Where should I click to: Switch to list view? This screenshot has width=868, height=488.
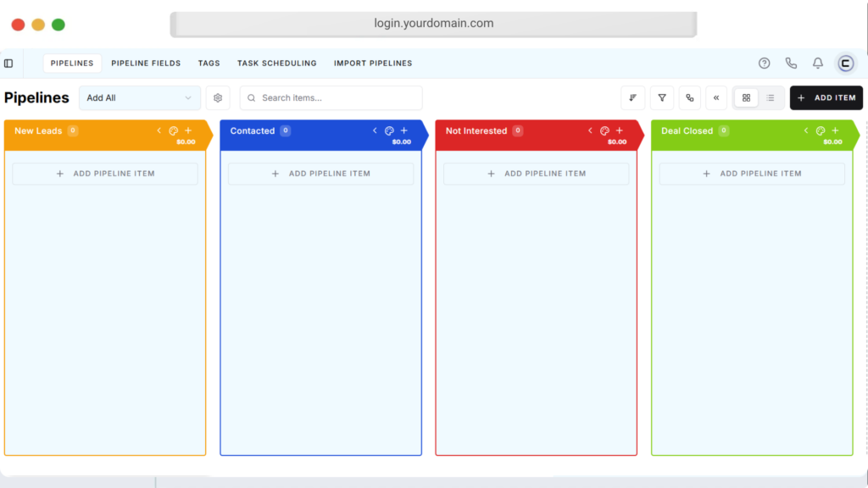[x=771, y=98]
